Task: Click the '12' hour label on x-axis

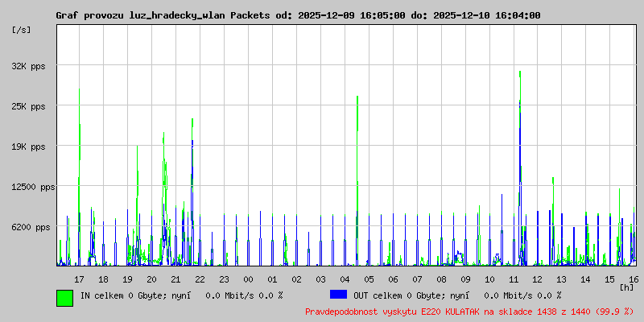Action: click(538, 279)
